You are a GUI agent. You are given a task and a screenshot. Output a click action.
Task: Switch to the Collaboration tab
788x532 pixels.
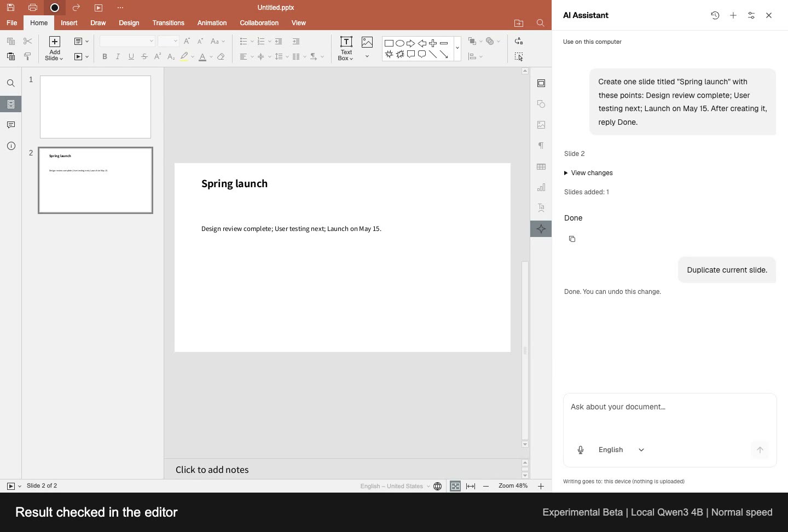pyautogui.click(x=259, y=23)
